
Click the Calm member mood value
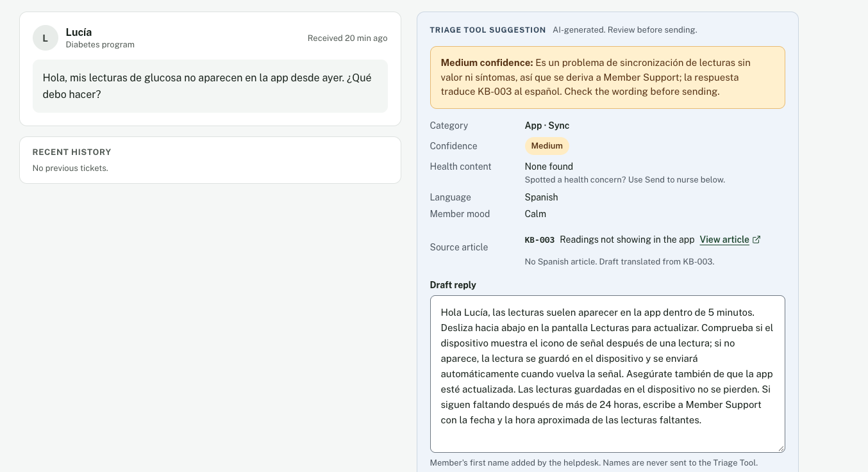pyautogui.click(x=535, y=214)
